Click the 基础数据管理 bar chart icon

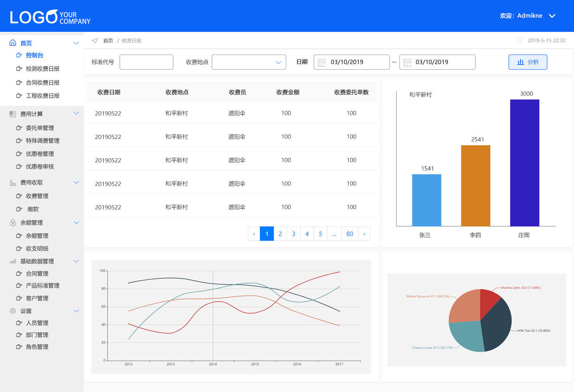click(13, 261)
